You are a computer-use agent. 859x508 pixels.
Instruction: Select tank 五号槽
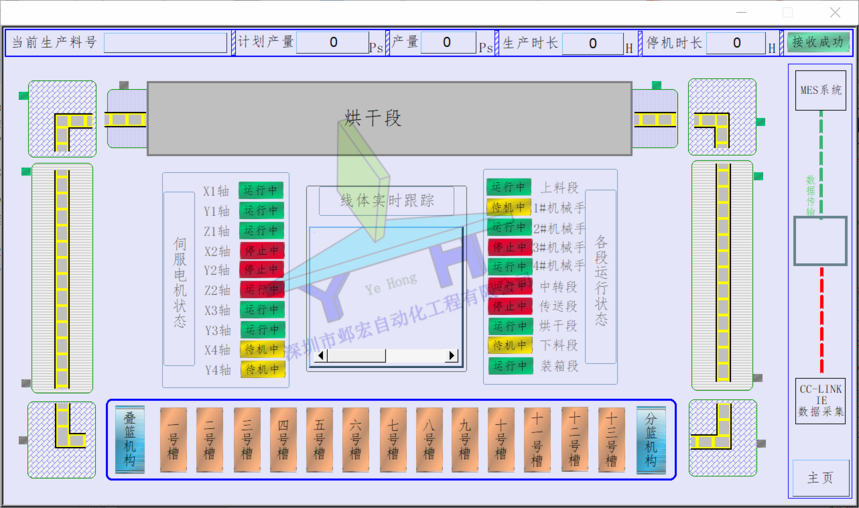(319, 439)
